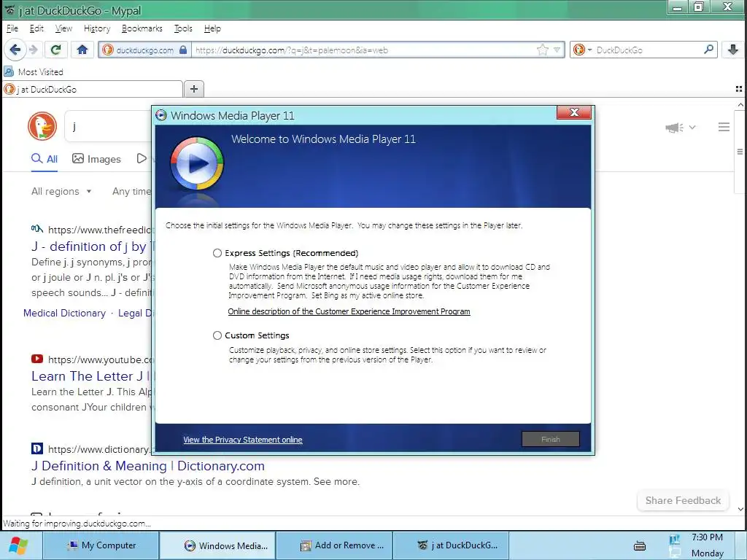
Task: Click the browser forward arrow
Action: [x=34, y=50]
